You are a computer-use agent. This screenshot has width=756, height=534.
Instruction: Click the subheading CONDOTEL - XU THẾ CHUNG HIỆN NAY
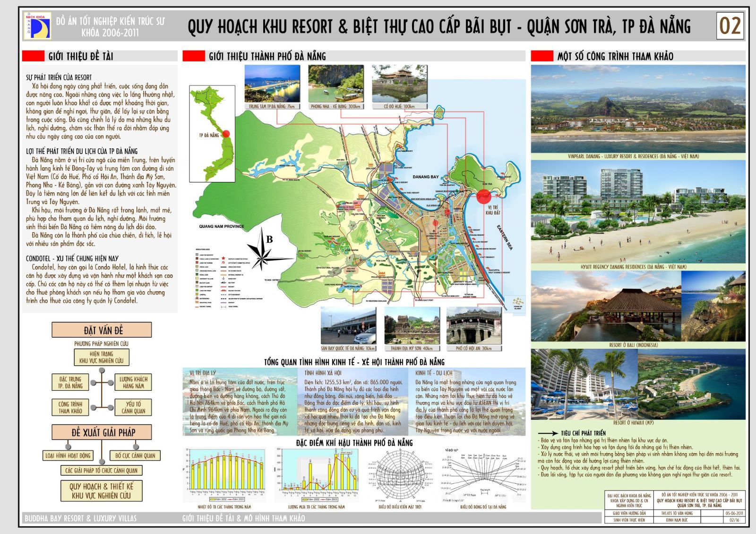(72, 258)
